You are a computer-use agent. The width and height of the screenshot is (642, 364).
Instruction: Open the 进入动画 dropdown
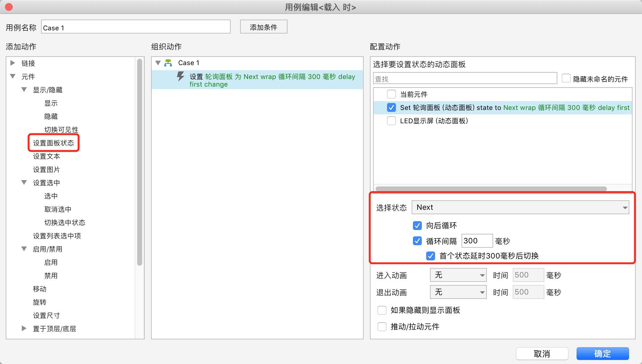[458, 275]
